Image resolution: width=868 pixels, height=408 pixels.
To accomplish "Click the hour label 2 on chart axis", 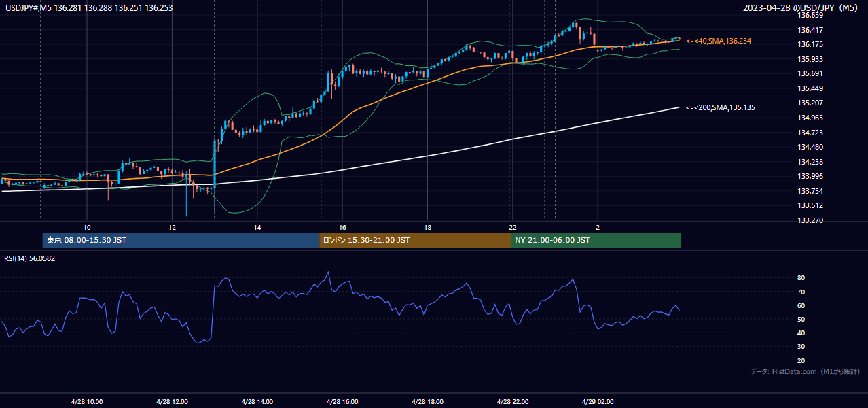I will pyautogui.click(x=598, y=227).
